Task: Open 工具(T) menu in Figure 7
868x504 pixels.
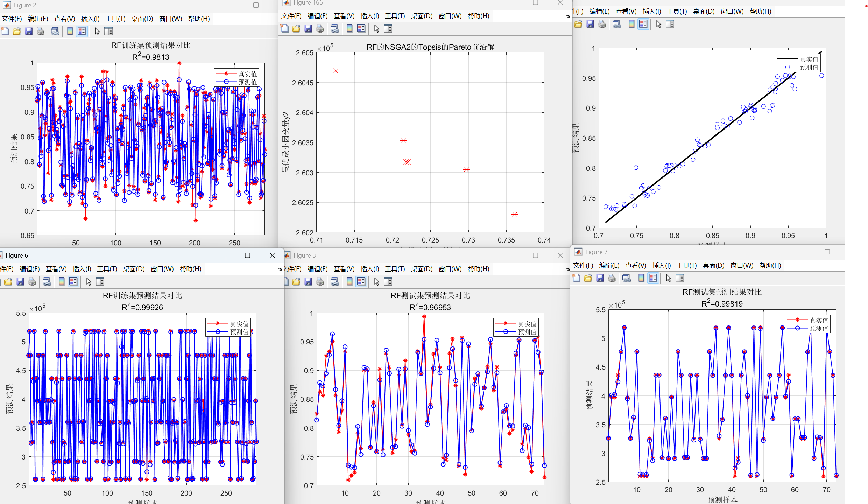Action: (686, 266)
